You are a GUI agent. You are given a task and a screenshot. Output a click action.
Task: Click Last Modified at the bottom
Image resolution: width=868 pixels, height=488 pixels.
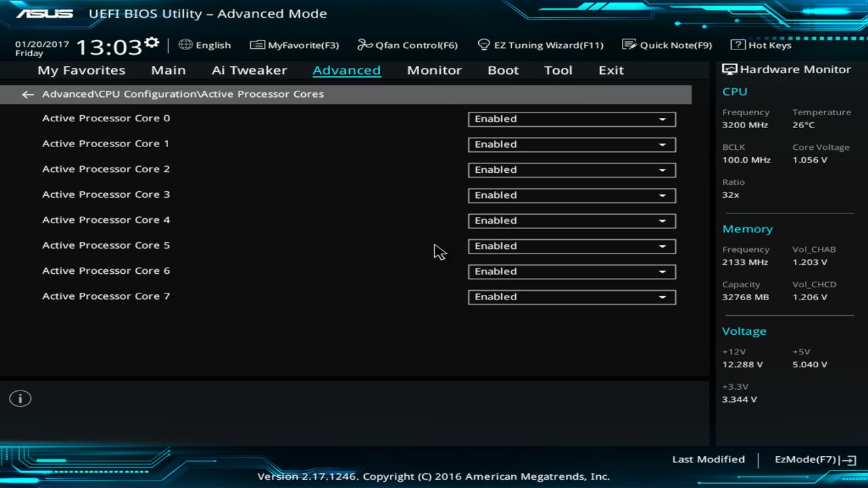(x=708, y=459)
